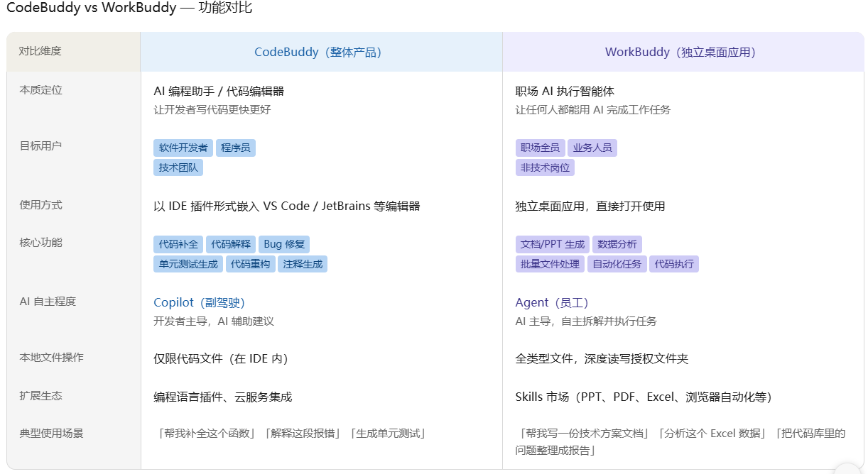Click AI 主导，自主拆解并执行任务 text
868x474 pixels.
[x=586, y=321]
